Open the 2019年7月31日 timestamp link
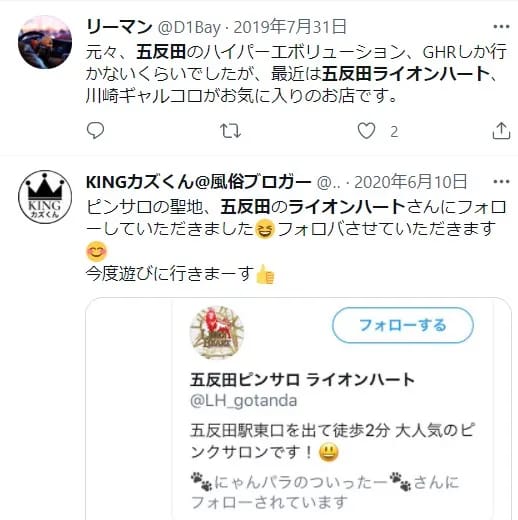The image size is (518, 520). (x=290, y=27)
